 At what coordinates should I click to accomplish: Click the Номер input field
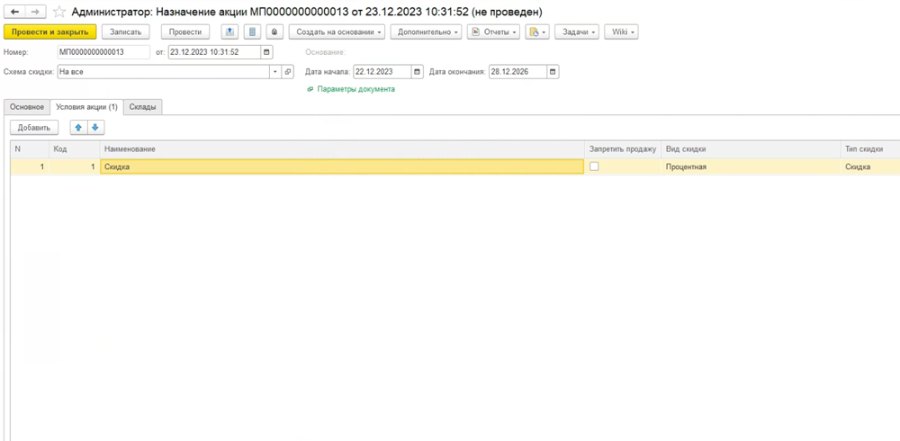[103, 52]
